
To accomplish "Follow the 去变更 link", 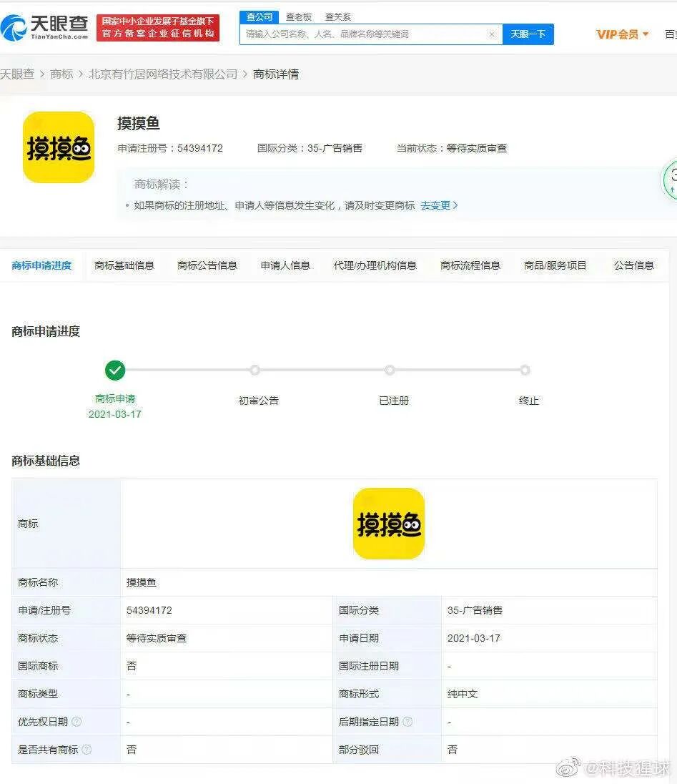I will [x=436, y=205].
